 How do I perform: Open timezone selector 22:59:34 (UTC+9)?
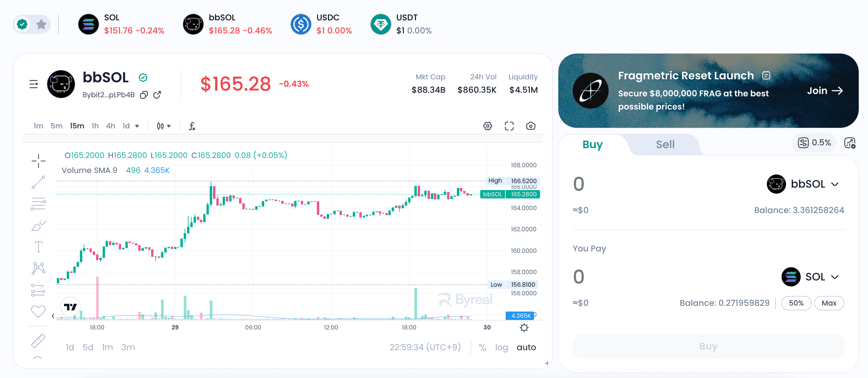[x=425, y=347]
